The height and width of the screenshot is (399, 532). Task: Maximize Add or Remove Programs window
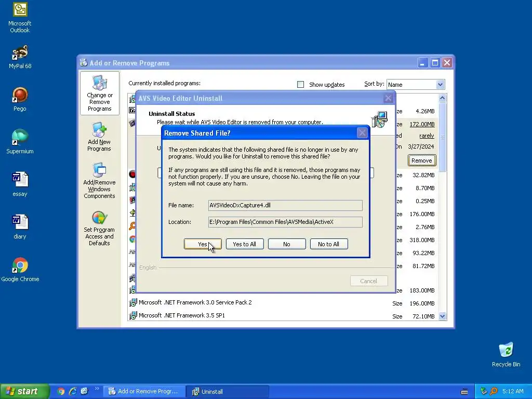(435, 63)
